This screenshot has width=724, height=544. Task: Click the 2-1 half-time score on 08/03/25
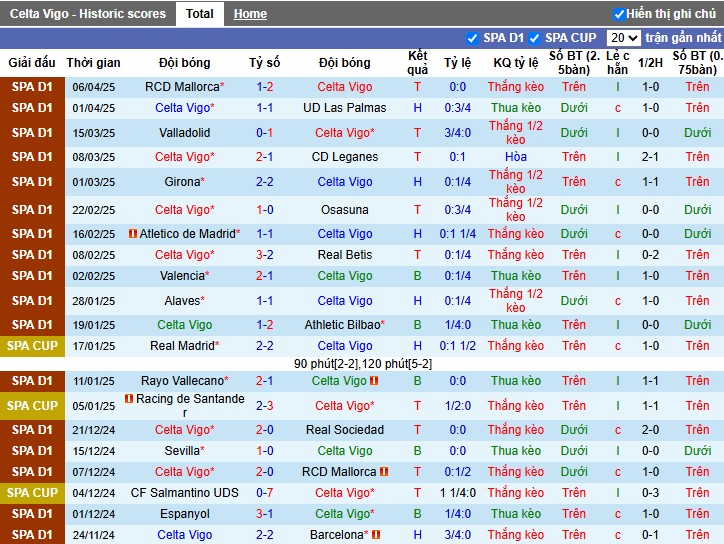click(650, 157)
